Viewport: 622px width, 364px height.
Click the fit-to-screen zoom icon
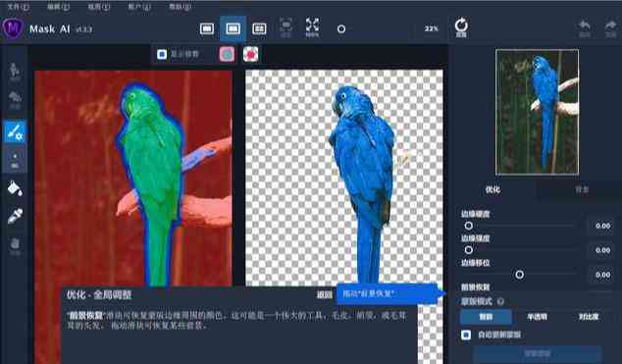pyautogui.click(x=285, y=26)
